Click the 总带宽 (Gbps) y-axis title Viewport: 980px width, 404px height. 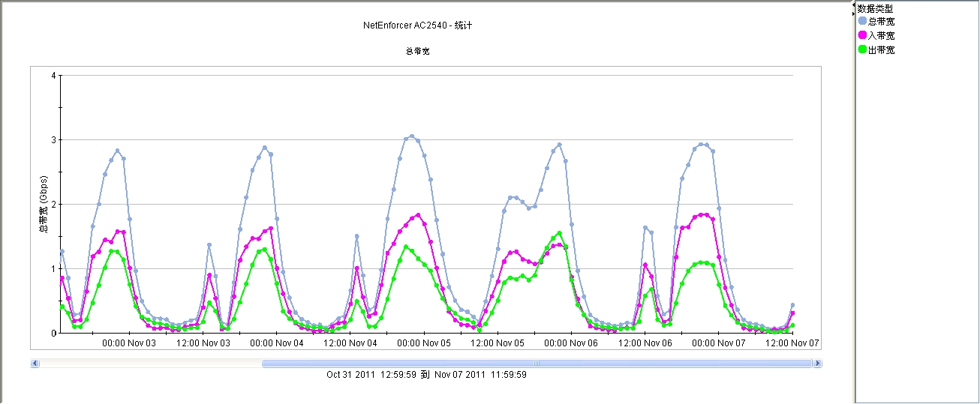pyautogui.click(x=44, y=205)
